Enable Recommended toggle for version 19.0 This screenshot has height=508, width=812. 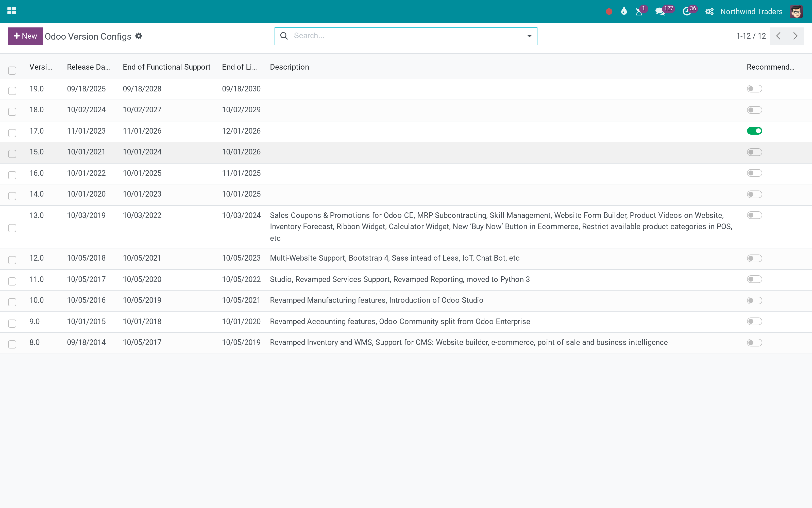(754, 89)
